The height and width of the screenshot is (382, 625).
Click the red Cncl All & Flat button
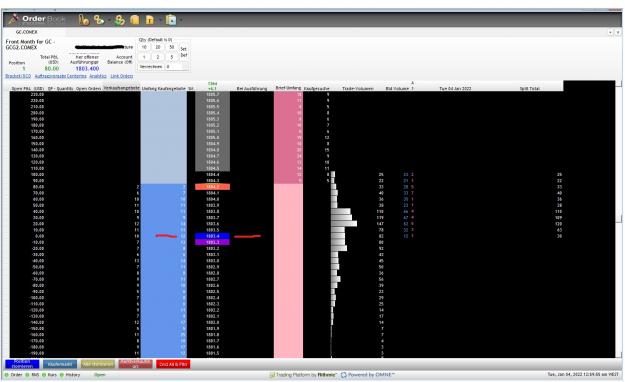coord(173,364)
